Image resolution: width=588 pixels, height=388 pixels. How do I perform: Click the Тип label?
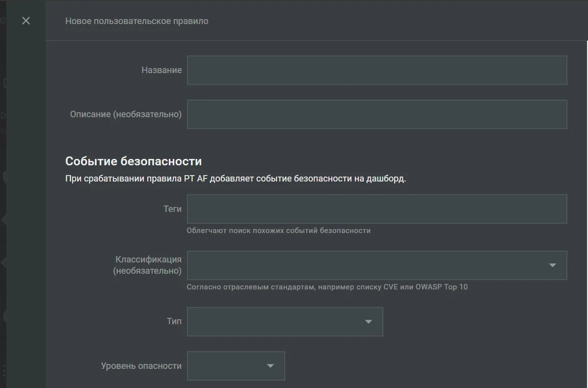tap(174, 321)
